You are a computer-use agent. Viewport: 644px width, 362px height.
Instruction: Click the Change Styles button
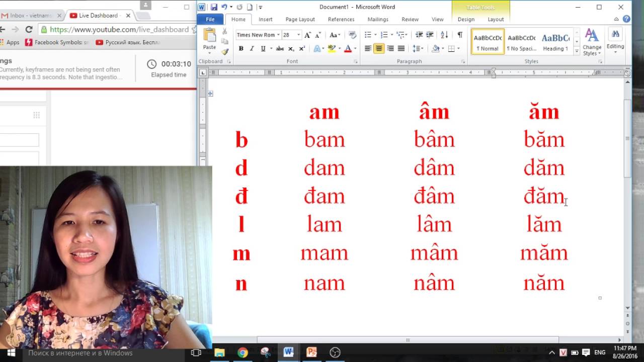click(x=592, y=42)
